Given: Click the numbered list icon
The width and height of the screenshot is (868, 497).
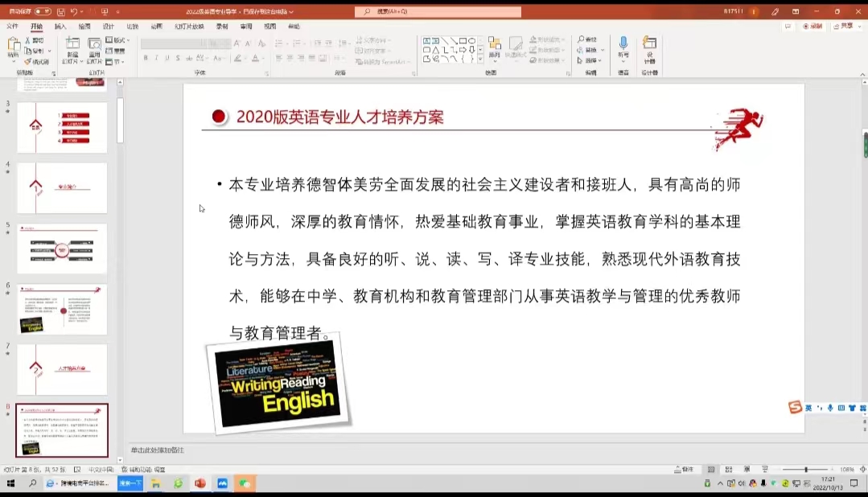Looking at the screenshot, I should pos(297,43).
